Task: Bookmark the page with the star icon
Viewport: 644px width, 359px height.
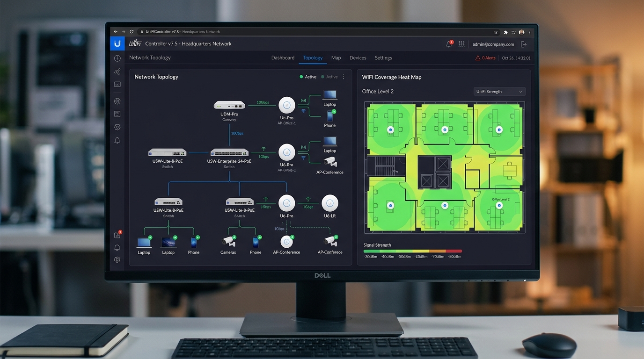Action: [496, 32]
